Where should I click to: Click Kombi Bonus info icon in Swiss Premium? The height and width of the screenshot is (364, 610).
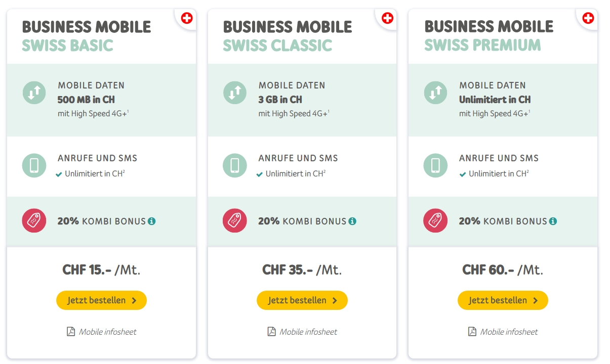click(x=553, y=221)
